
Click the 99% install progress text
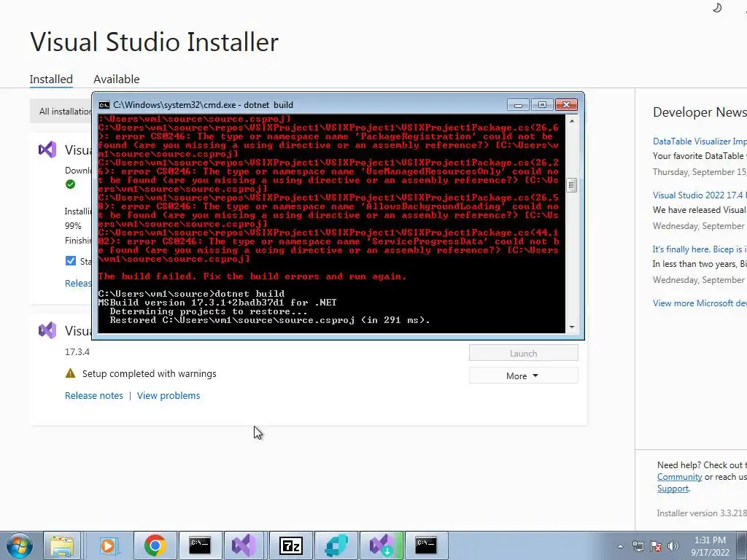point(73,226)
